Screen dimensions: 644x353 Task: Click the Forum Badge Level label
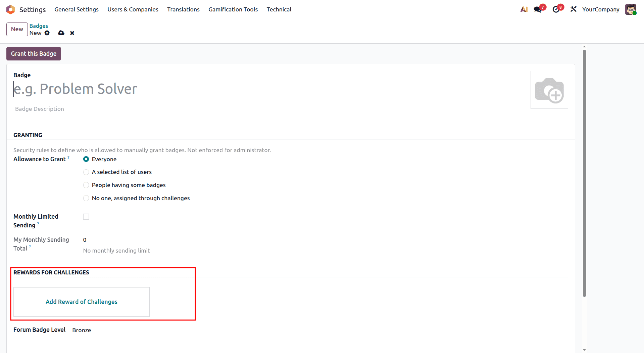pos(40,330)
